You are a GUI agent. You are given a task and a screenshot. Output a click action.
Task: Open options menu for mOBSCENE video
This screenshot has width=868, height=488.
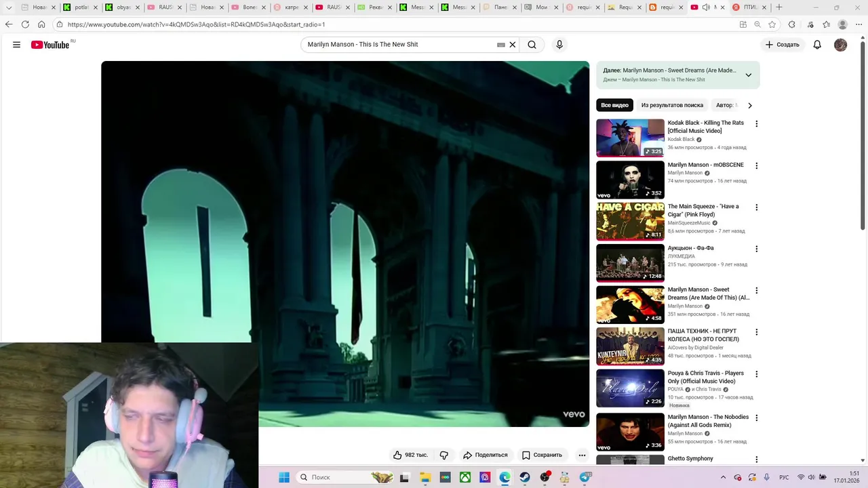(x=757, y=166)
